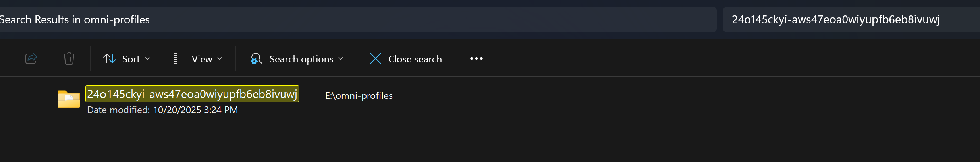980x162 pixels.
Task: Open the Sort menu by its label
Action: pyautogui.click(x=131, y=59)
